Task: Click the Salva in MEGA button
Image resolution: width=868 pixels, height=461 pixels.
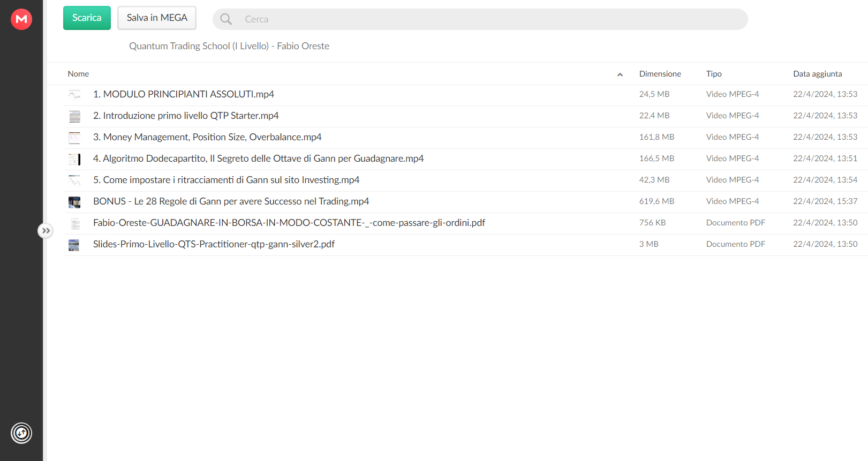Action: click(x=157, y=18)
